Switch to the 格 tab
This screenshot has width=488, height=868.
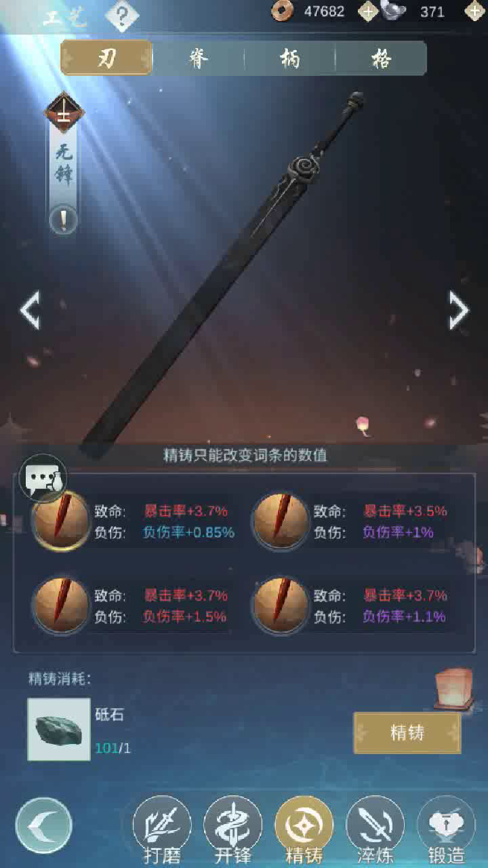pyautogui.click(x=381, y=58)
